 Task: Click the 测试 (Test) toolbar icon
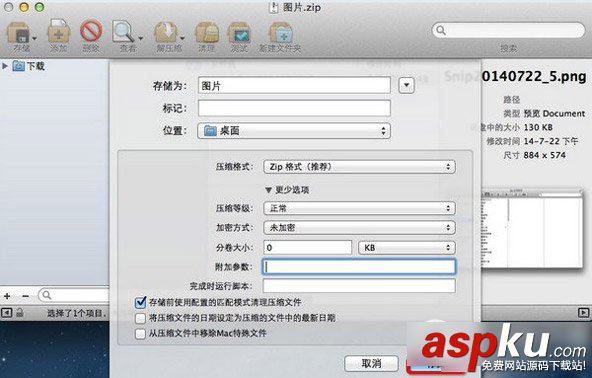[239, 33]
